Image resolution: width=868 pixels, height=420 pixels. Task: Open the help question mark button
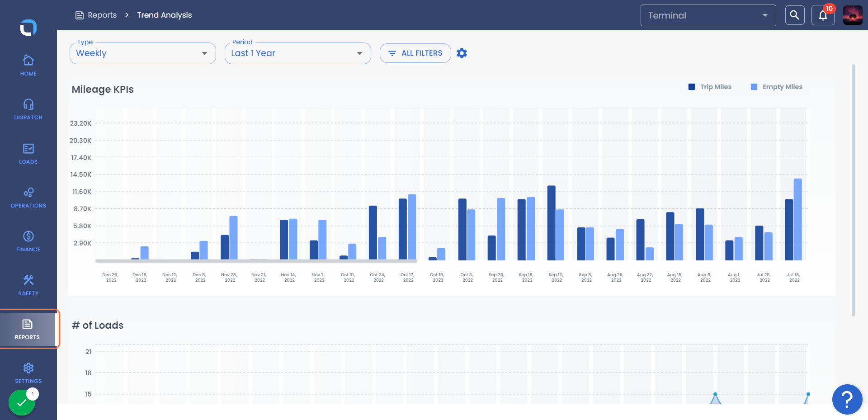(x=847, y=399)
